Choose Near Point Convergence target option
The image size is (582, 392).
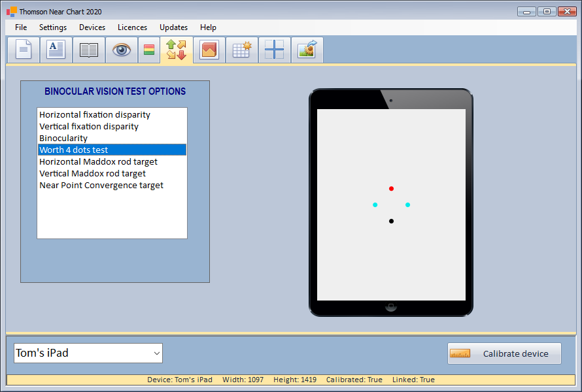[x=101, y=186]
